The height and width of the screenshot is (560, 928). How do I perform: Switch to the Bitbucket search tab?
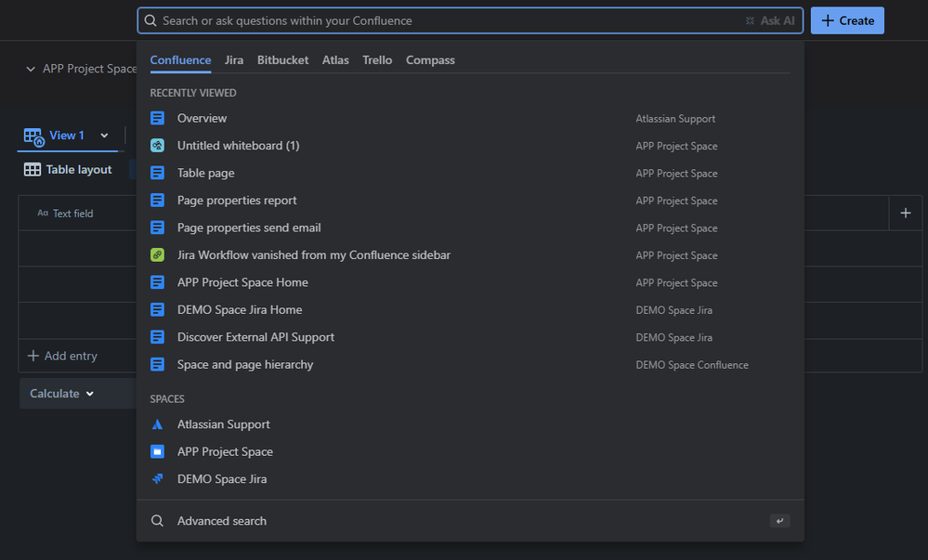[283, 60]
